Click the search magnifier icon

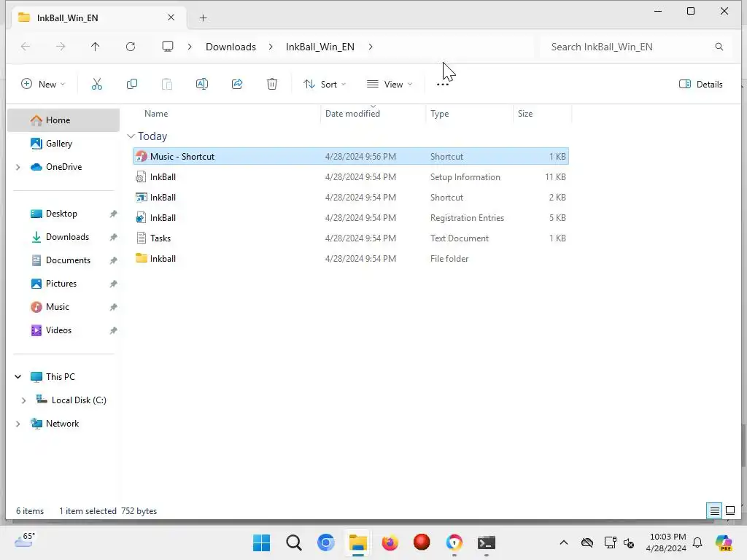click(719, 47)
